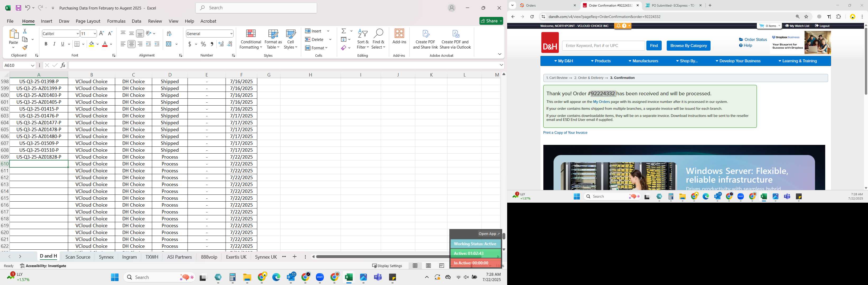This screenshot has height=285, width=868.
Task: Open Conditional Formatting menu
Action: coord(251,39)
